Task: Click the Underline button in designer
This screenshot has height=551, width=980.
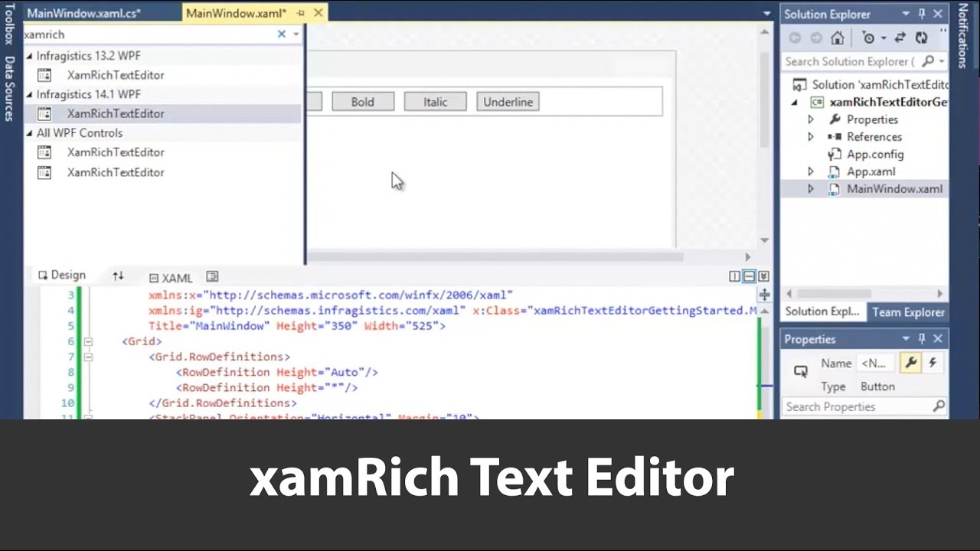Action: click(508, 102)
